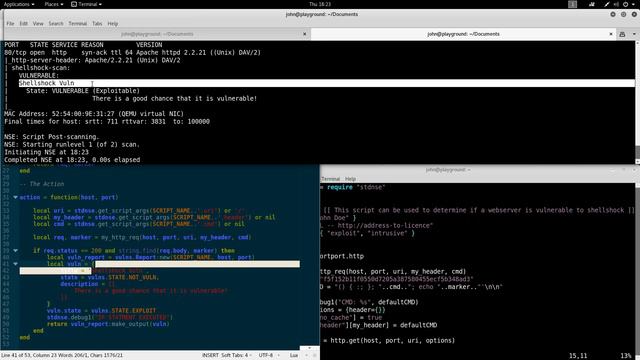This screenshot has height=360, width=640.
Task: Click the volume icon in top panel
Action: (x=616, y=4)
